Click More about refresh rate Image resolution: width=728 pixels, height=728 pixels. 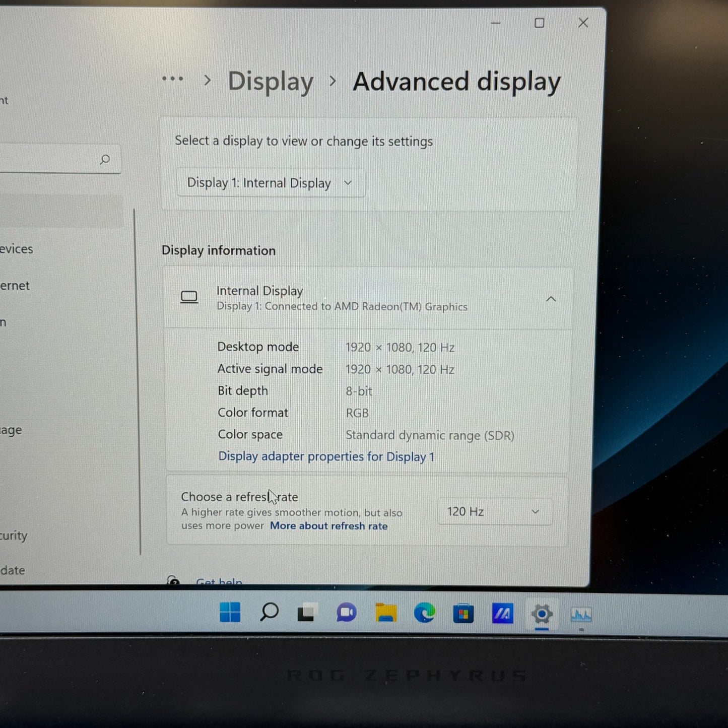tap(328, 525)
